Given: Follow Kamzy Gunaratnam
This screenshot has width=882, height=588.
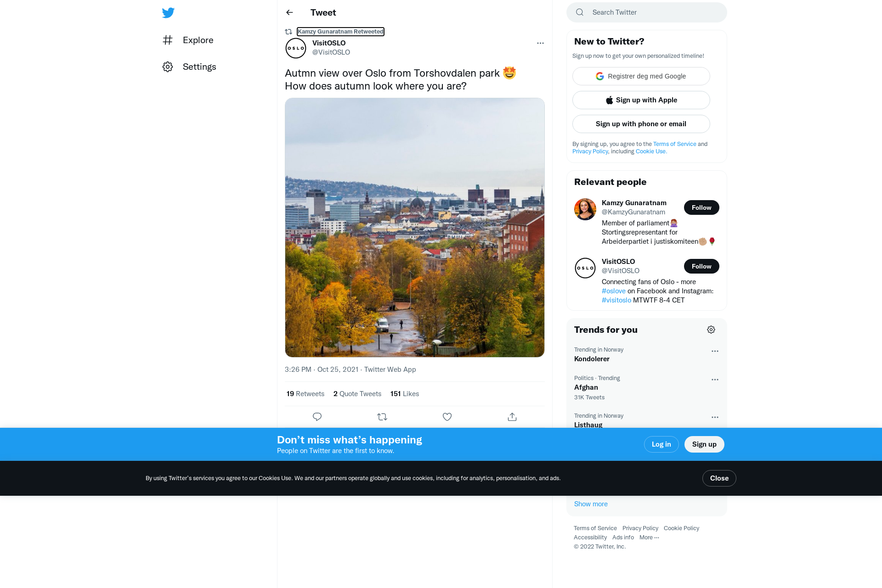Looking at the screenshot, I should pyautogui.click(x=701, y=207).
